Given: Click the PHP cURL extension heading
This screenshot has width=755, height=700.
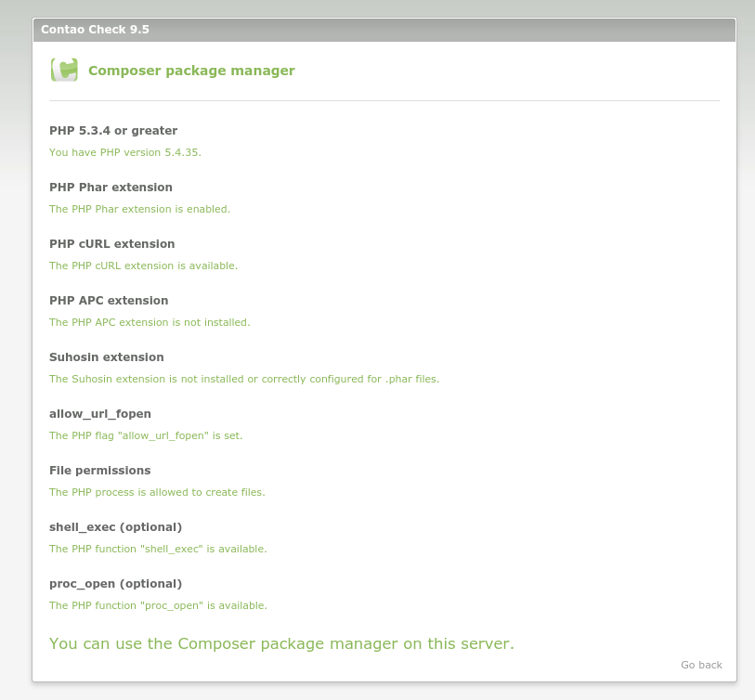Looking at the screenshot, I should tap(111, 244).
